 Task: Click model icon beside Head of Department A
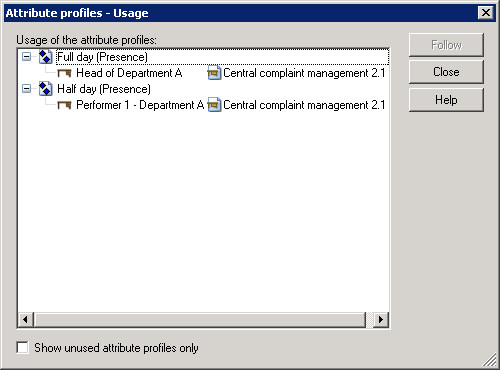[x=214, y=73]
